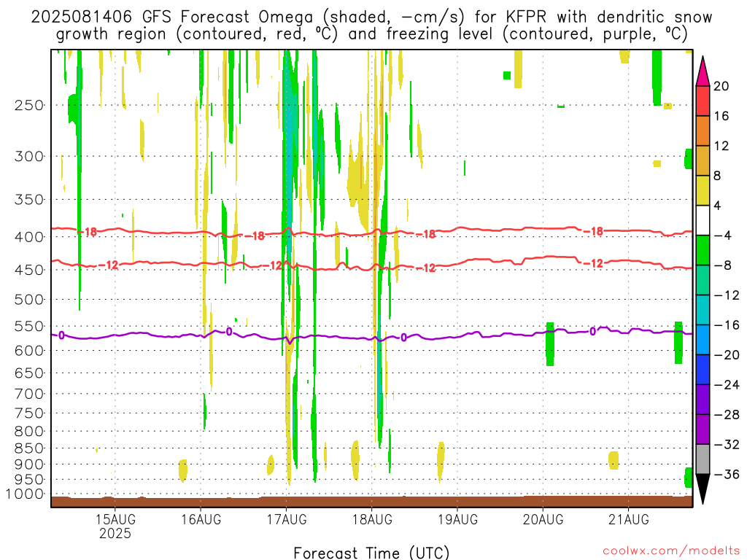
Task: Click the 400 pressure level label
Action: pos(29,237)
